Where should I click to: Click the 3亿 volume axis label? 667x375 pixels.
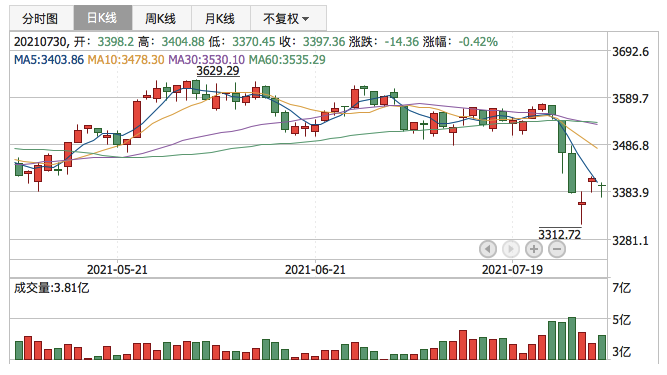pyautogui.click(x=621, y=352)
